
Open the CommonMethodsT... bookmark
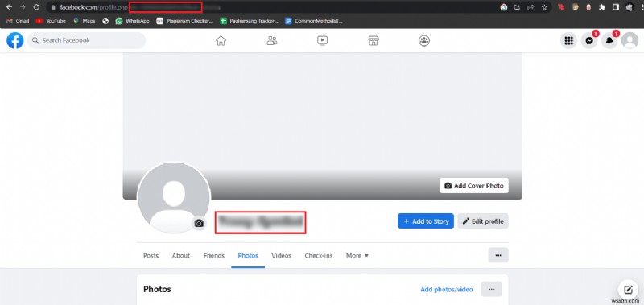pyautogui.click(x=314, y=21)
